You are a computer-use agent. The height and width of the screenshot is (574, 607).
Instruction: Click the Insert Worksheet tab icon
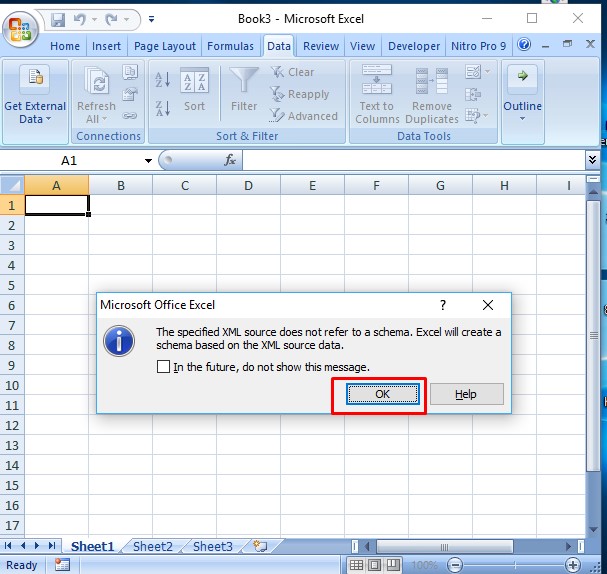(260, 546)
